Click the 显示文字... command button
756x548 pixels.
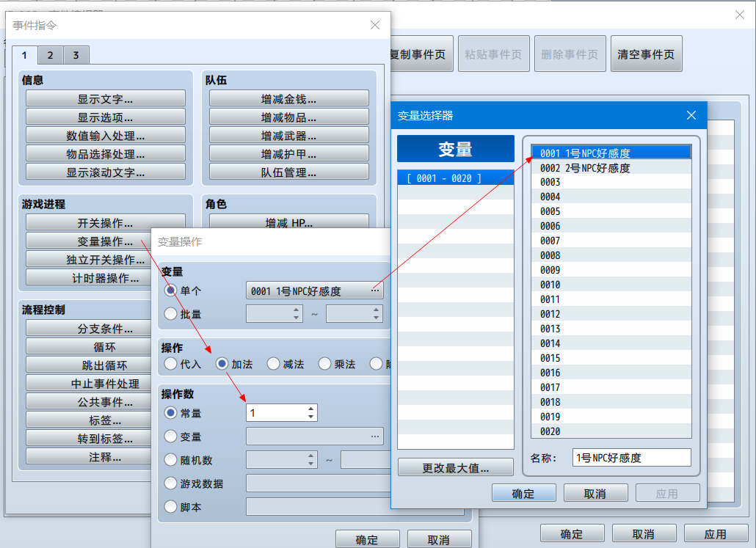[106, 99]
